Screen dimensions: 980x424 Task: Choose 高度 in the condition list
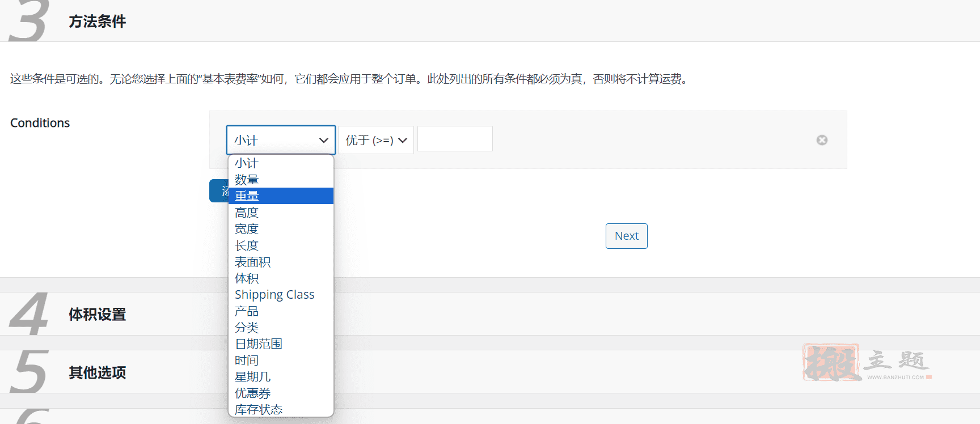pyautogui.click(x=281, y=213)
